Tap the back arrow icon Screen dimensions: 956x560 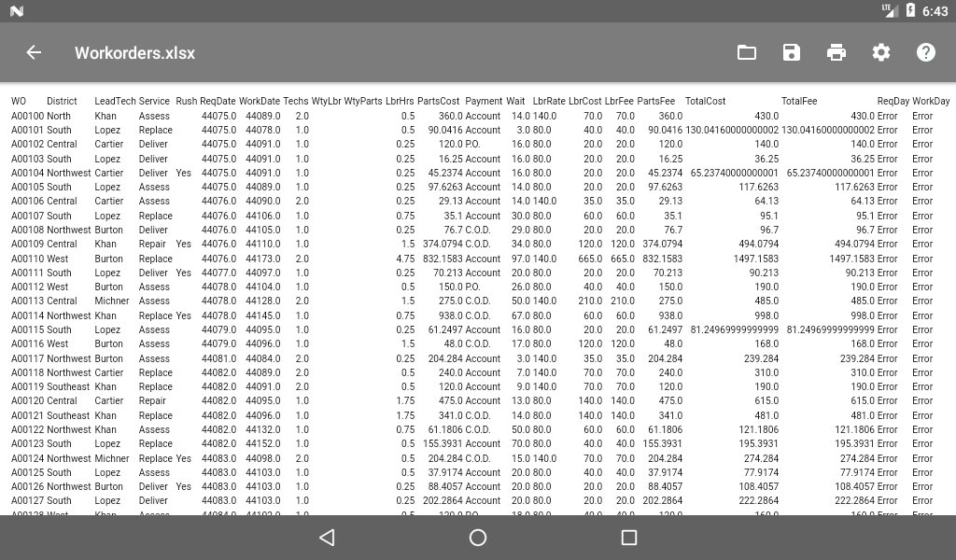click(34, 52)
